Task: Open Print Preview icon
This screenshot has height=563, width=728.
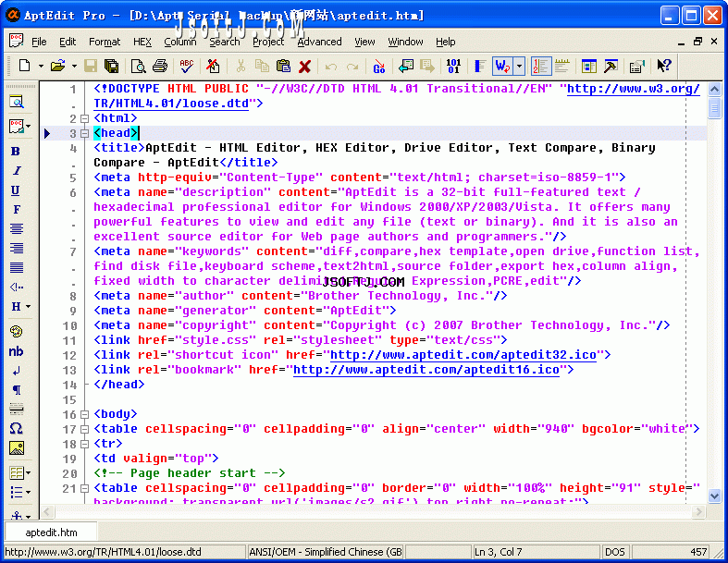Action: [x=138, y=66]
